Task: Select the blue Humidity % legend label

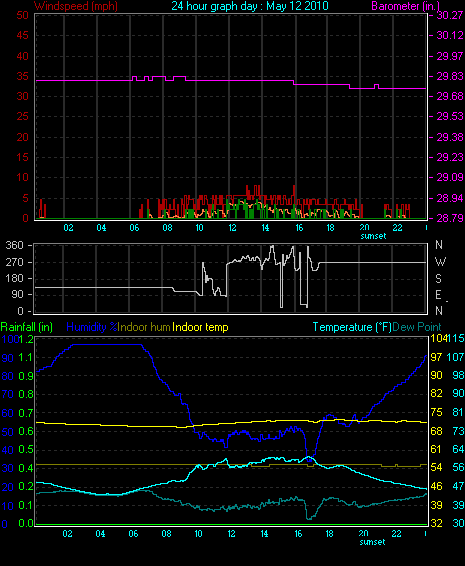Action: click(92, 327)
